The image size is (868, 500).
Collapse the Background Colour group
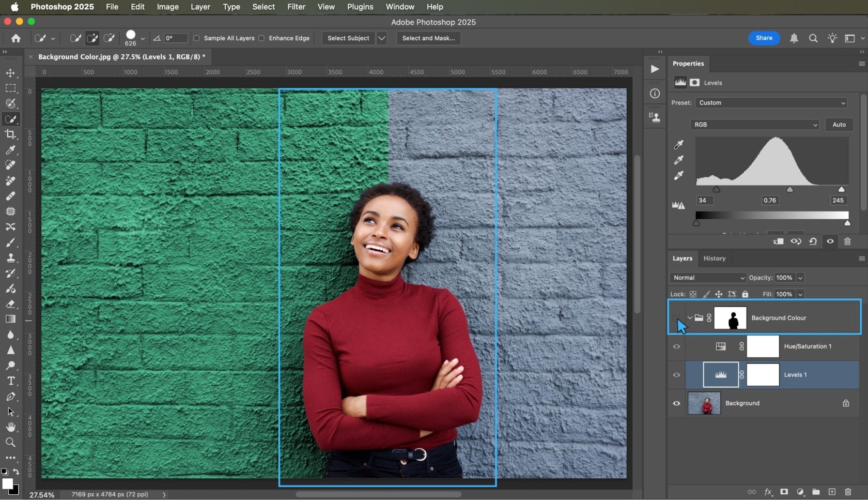pos(690,318)
